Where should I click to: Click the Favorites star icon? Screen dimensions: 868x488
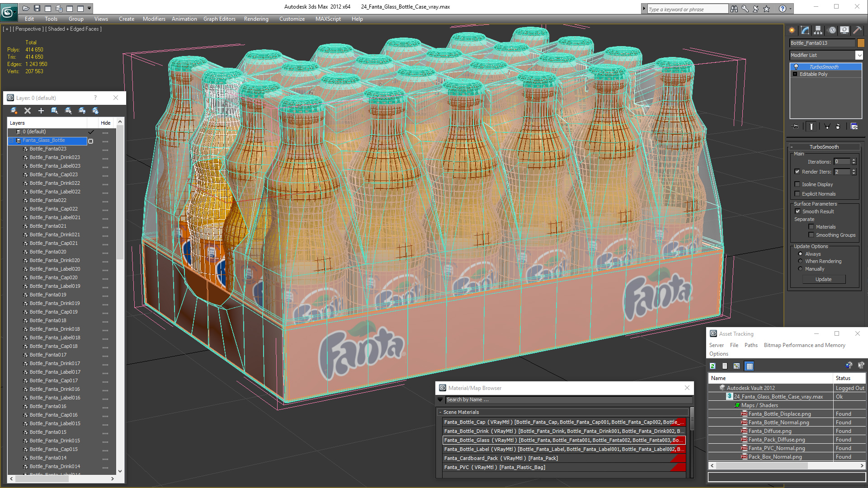766,9
